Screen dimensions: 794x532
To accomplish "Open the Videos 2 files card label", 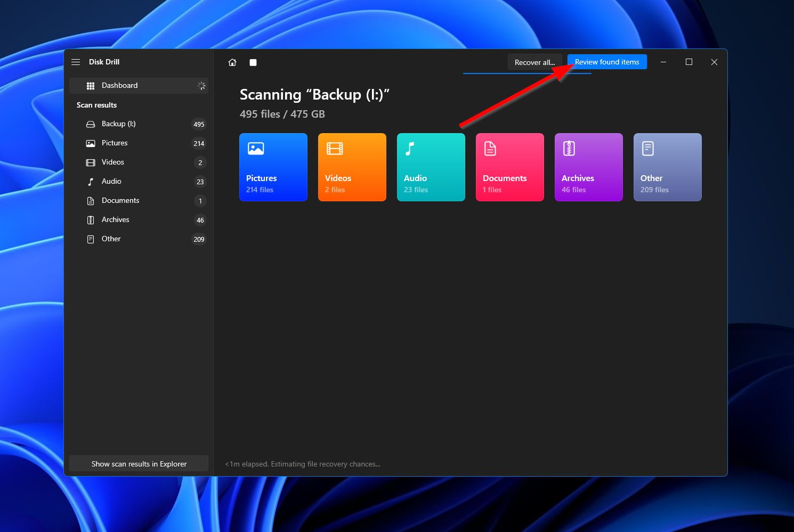I will [338, 183].
